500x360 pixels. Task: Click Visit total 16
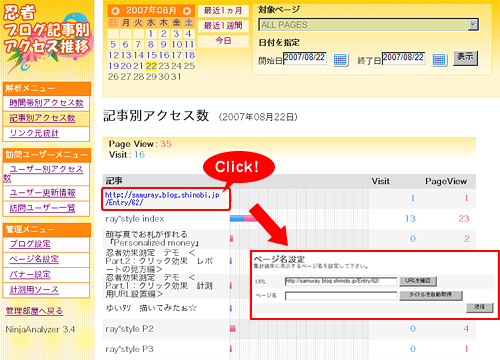pyautogui.click(x=139, y=155)
